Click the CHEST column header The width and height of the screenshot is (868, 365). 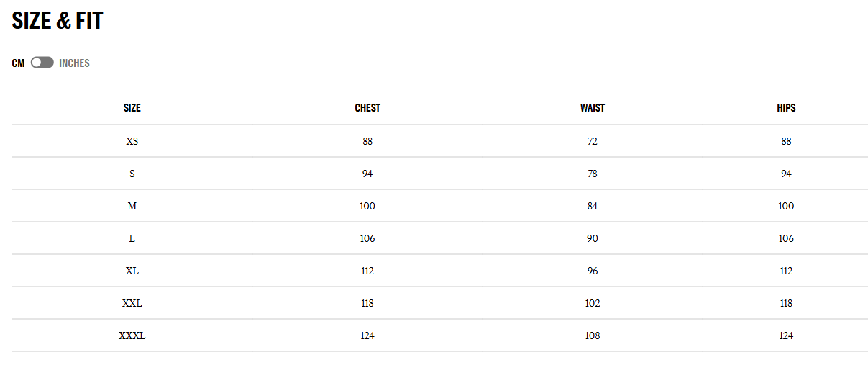367,108
